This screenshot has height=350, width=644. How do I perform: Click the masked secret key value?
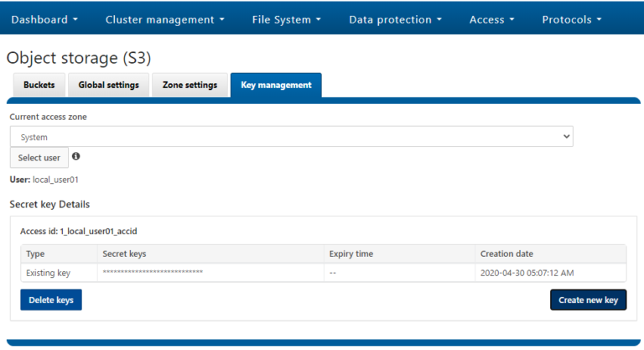click(153, 273)
